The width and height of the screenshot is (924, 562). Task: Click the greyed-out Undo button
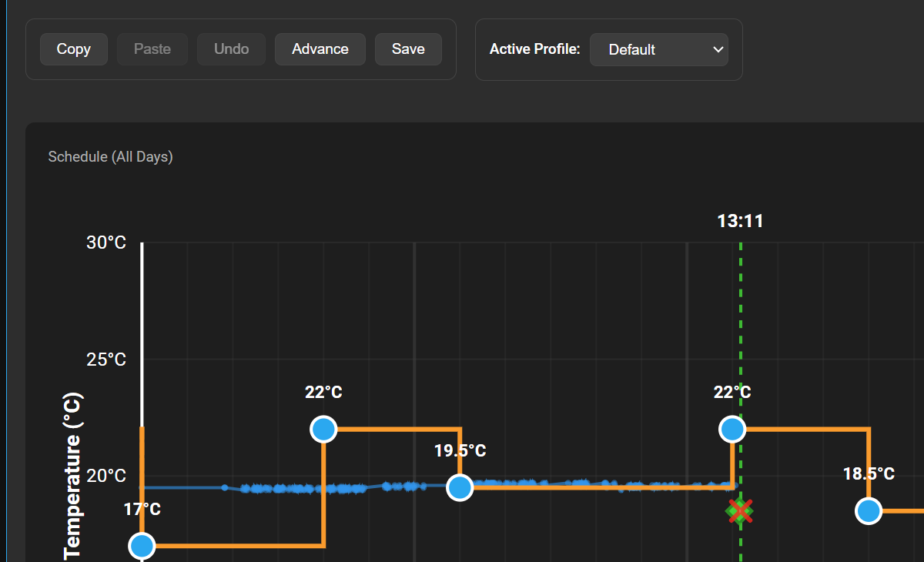[232, 49]
